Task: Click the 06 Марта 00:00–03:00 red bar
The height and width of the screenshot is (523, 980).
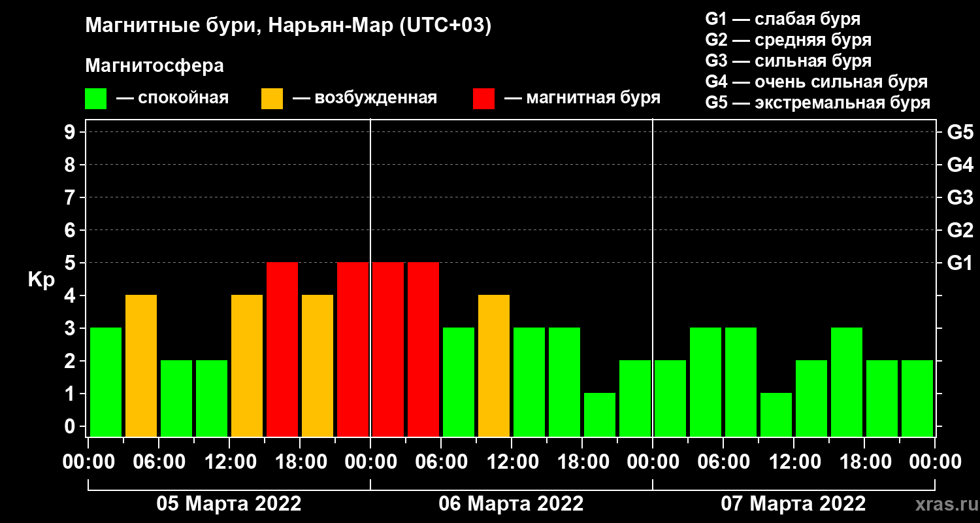Action: [x=388, y=349]
